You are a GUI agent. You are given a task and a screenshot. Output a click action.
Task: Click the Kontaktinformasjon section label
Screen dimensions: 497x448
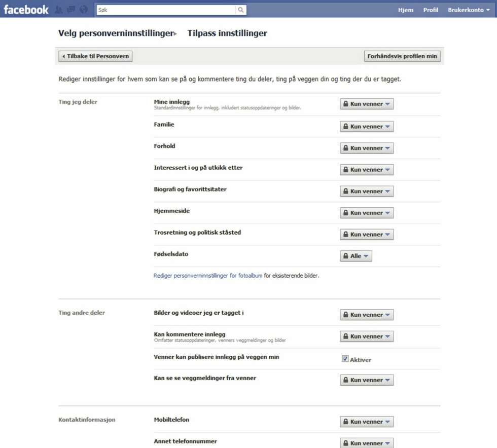[x=87, y=420]
